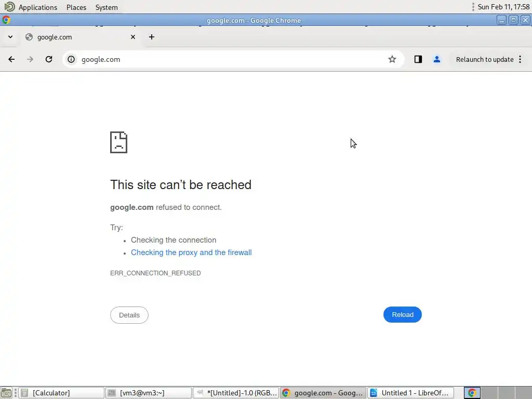532x399 pixels.
Task: Switch to the vm3@vm3:~ terminal window
Action: [x=148, y=393]
